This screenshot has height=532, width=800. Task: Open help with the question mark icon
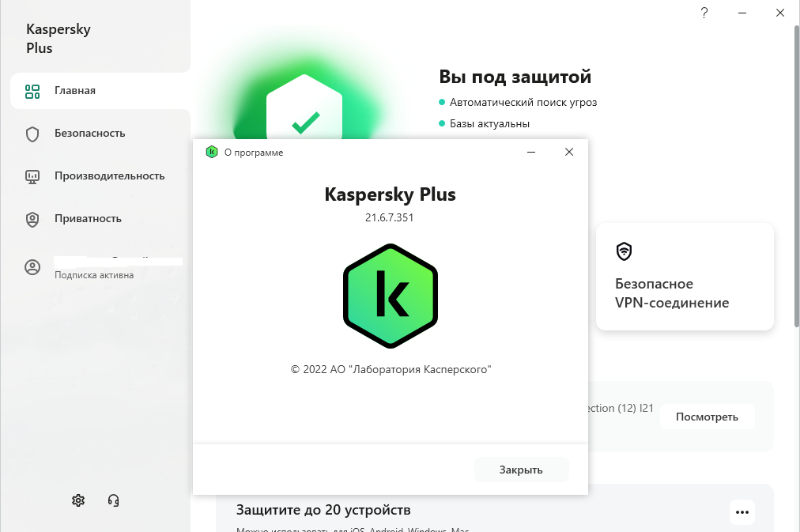(704, 13)
